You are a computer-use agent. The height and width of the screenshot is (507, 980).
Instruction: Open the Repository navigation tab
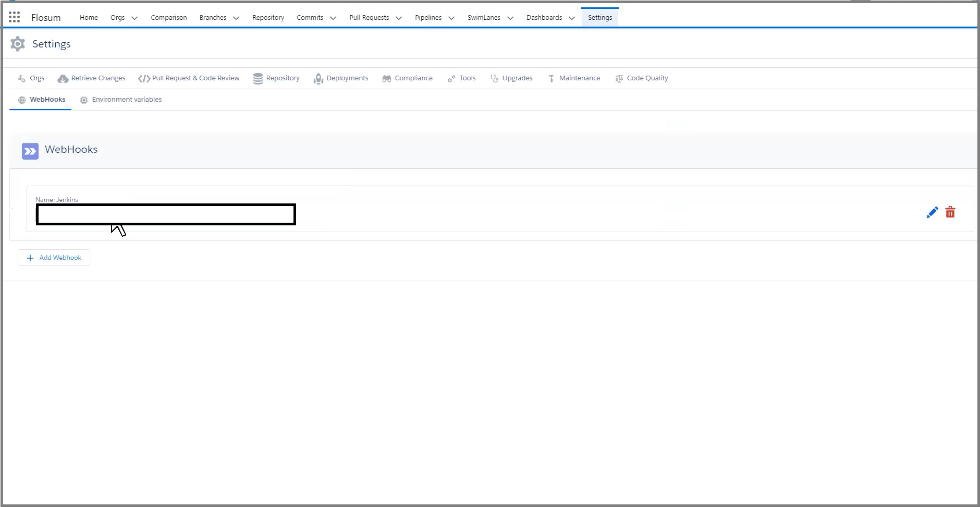tap(268, 17)
